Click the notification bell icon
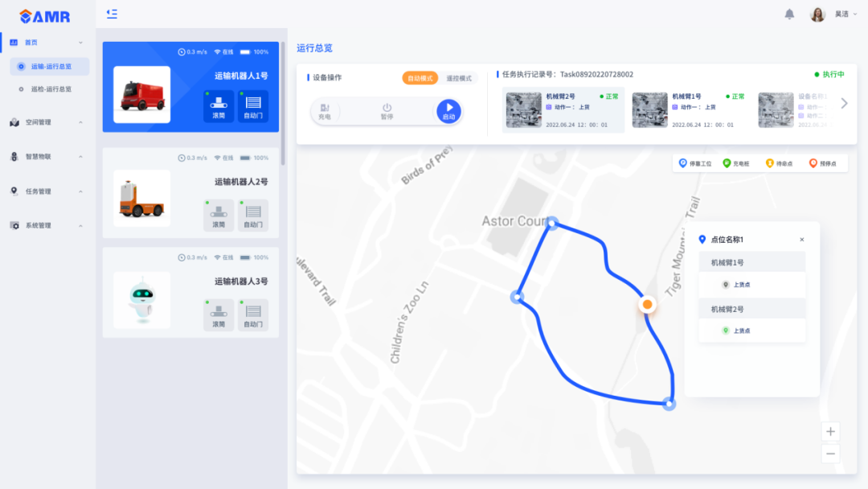868x489 pixels. click(789, 14)
